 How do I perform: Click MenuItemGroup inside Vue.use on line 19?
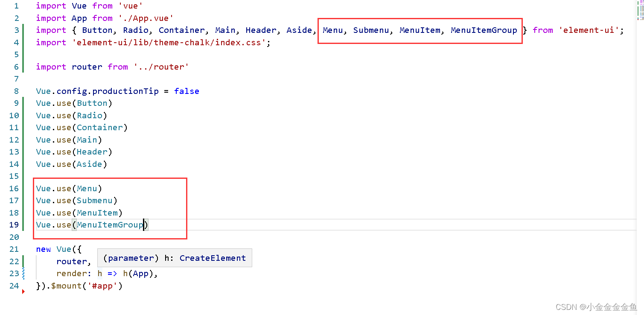(110, 225)
